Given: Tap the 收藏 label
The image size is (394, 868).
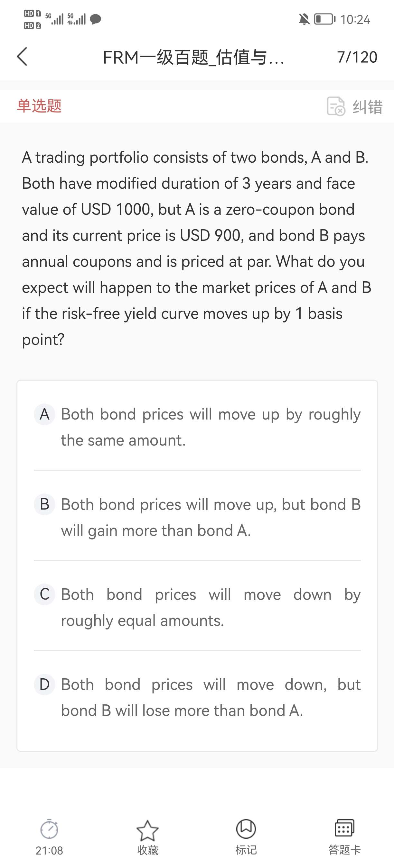Looking at the screenshot, I should [x=147, y=850].
